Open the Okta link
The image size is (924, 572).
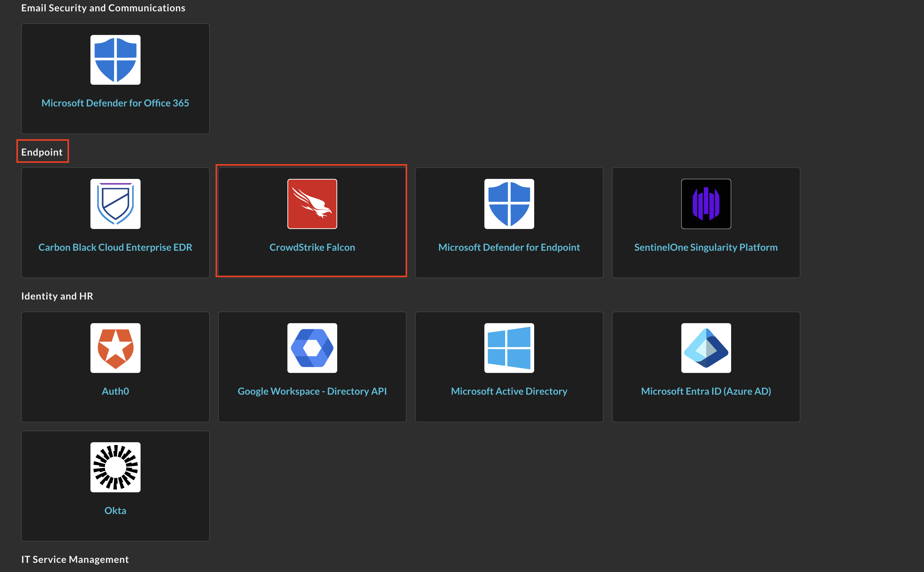click(x=115, y=511)
